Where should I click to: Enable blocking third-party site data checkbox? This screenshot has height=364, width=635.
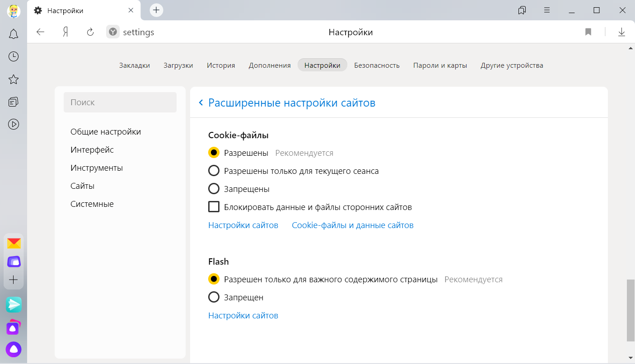tap(214, 207)
